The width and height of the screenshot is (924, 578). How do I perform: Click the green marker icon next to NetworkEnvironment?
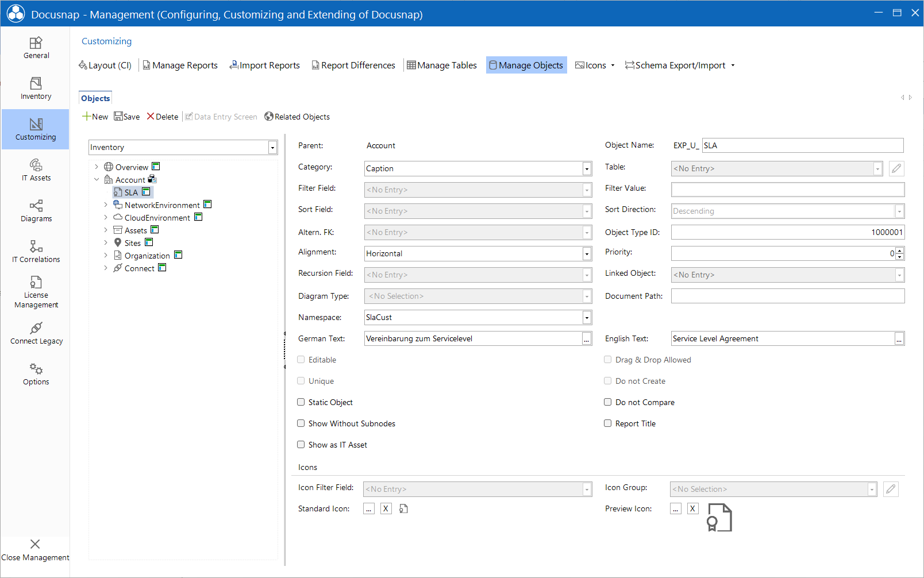pos(207,205)
